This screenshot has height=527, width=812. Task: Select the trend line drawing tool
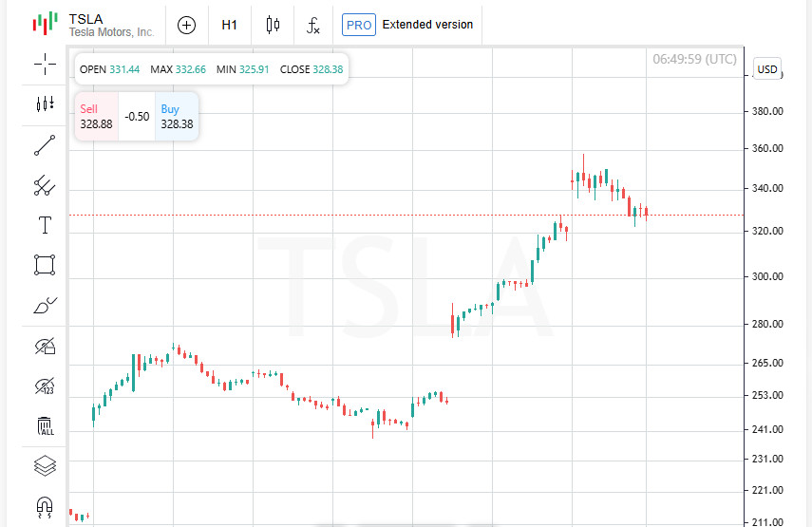pos(45,145)
